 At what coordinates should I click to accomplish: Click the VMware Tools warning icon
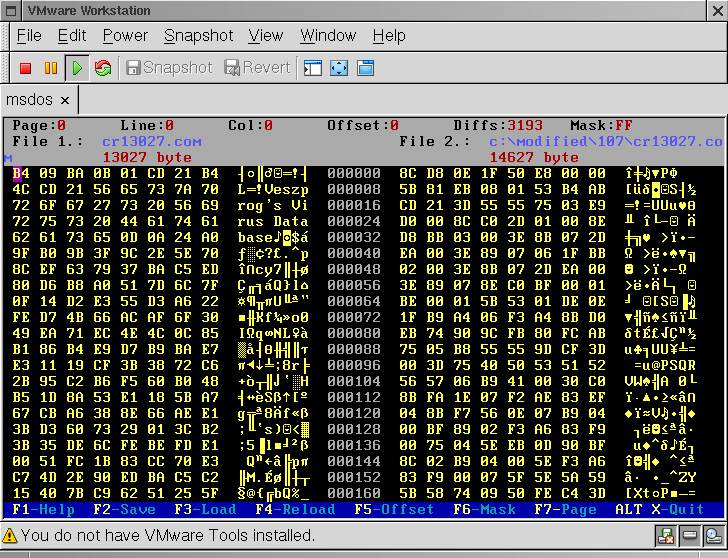coord(9,536)
